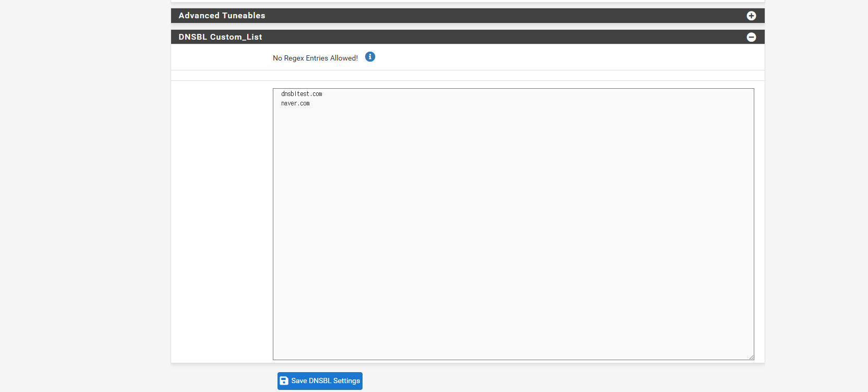Click the Advanced Tuneables header title
Image resolution: width=868 pixels, height=392 pixels.
pyautogui.click(x=222, y=16)
